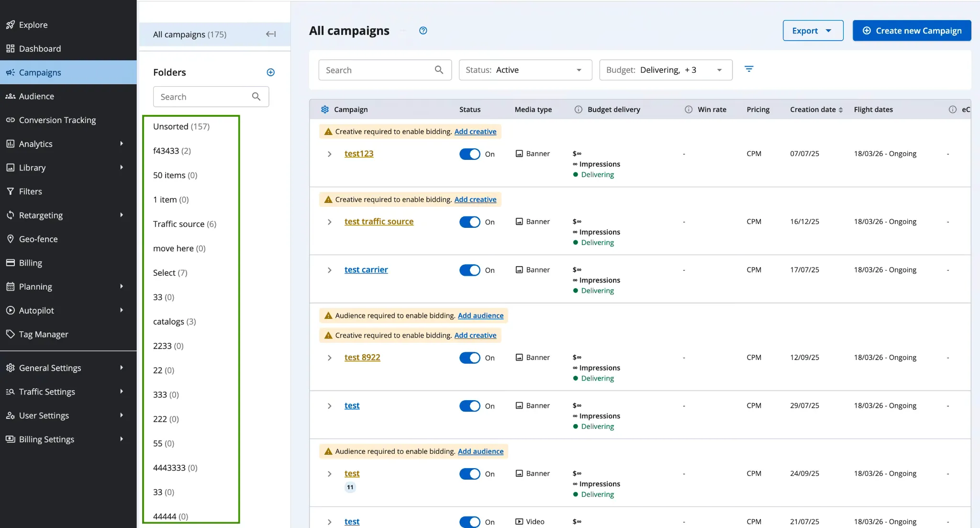The width and height of the screenshot is (980, 528).
Task: Open the test traffic source campaign link
Action: (379, 222)
